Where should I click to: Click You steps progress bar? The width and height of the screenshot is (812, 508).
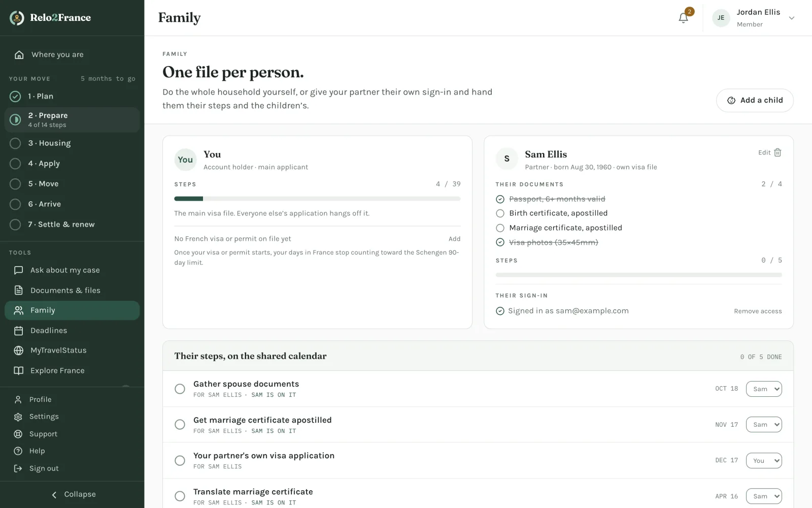[317, 199]
